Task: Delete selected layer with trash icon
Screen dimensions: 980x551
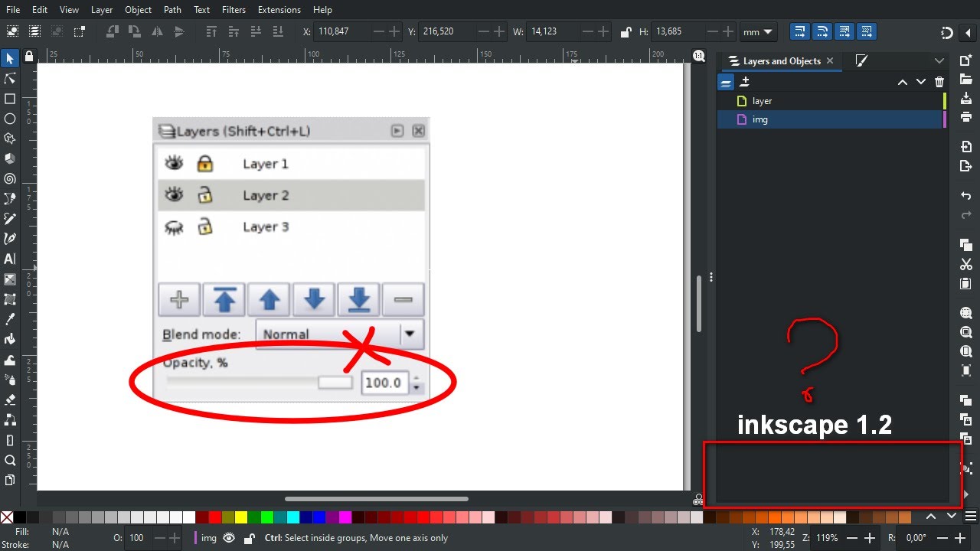Action: tap(939, 82)
